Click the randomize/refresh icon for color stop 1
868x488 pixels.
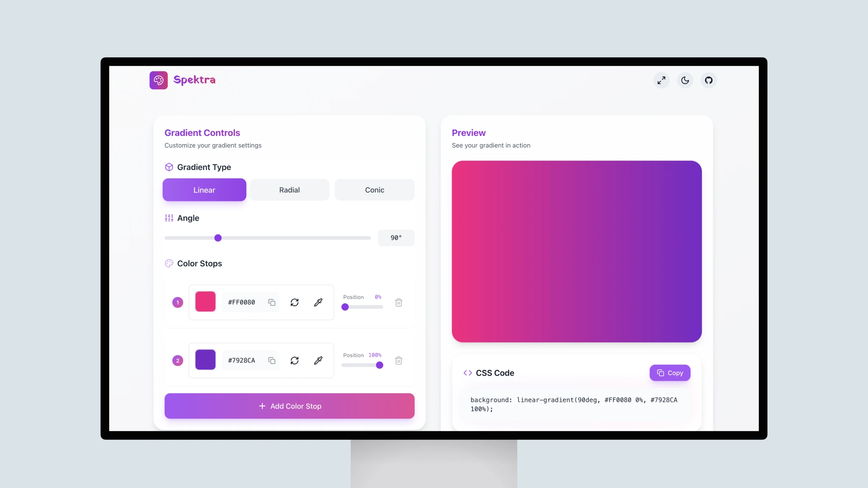295,302
